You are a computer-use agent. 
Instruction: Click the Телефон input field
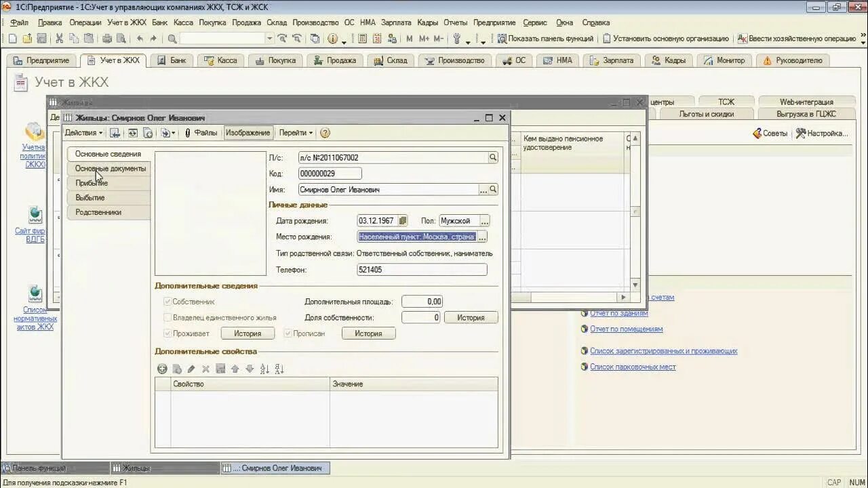coord(422,270)
